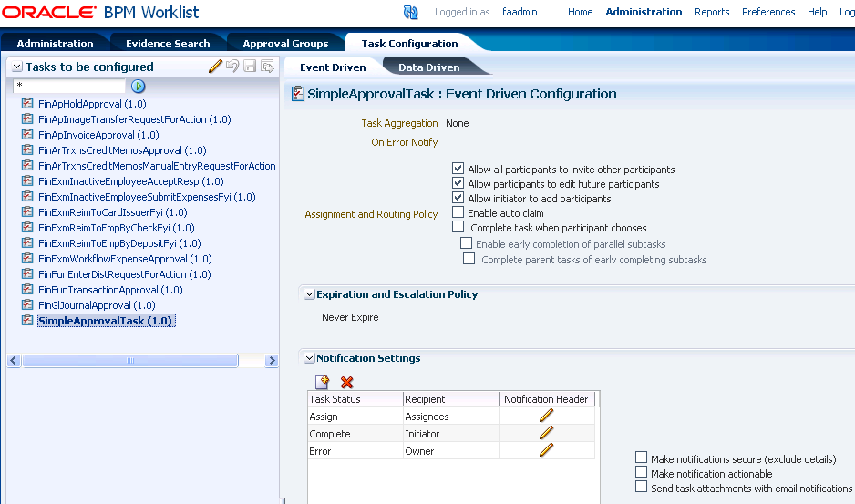Uncheck Allow participants to edit future participants

pyautogui.click(x=458, y=182)
